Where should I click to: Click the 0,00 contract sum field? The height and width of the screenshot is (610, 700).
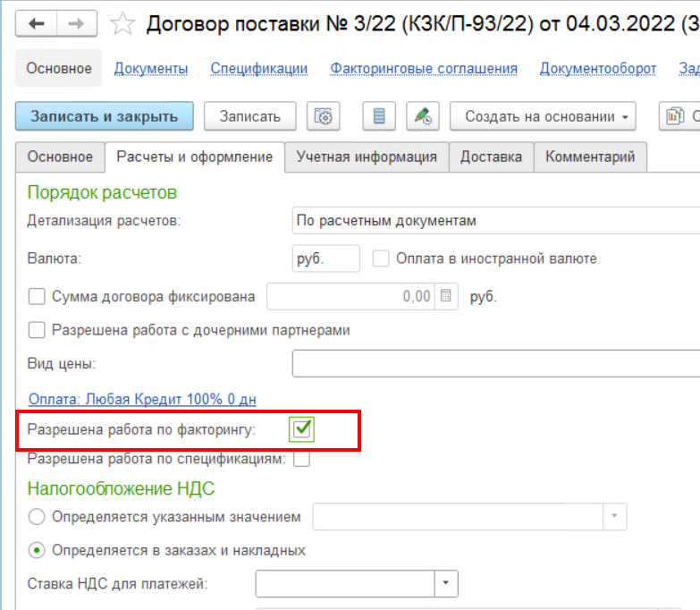click(x=352, y=296)
